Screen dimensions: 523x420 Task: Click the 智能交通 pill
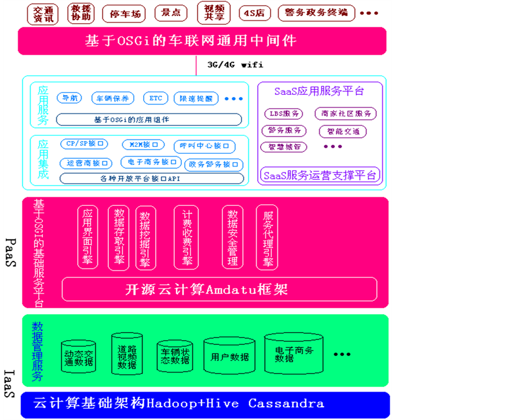pos(343,132)
